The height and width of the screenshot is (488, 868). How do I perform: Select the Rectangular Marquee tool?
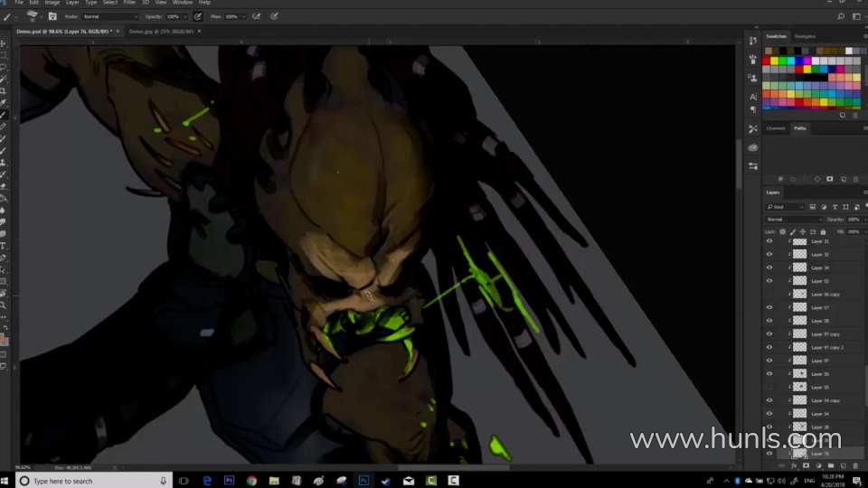click(4, 55)
